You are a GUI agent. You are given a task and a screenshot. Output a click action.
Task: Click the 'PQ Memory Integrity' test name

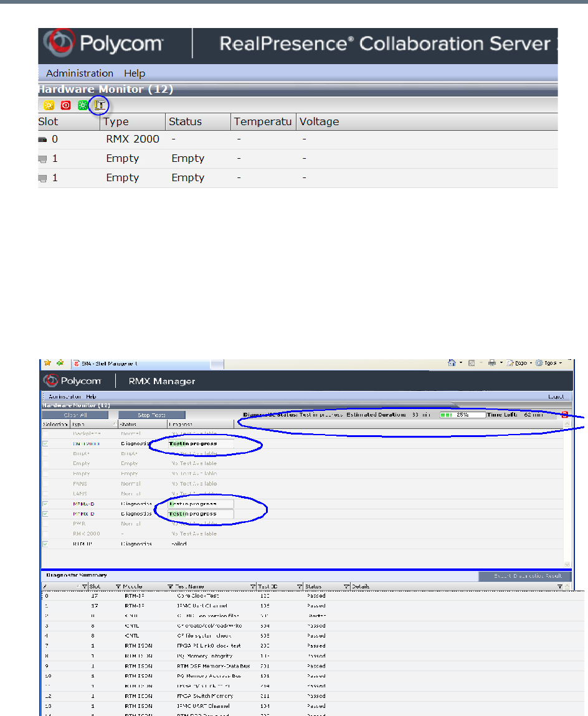point(204,656)
